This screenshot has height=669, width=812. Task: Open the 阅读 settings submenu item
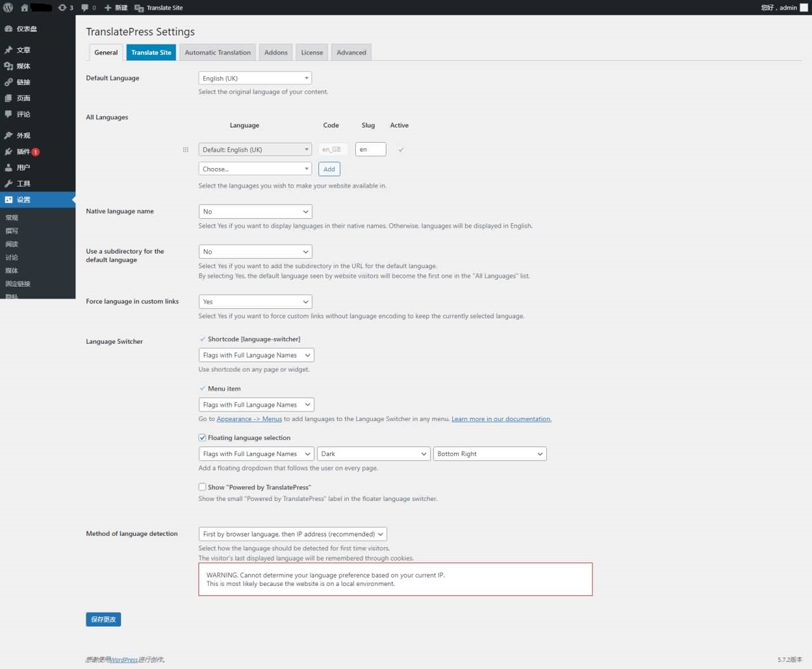[x=12, y=244]
